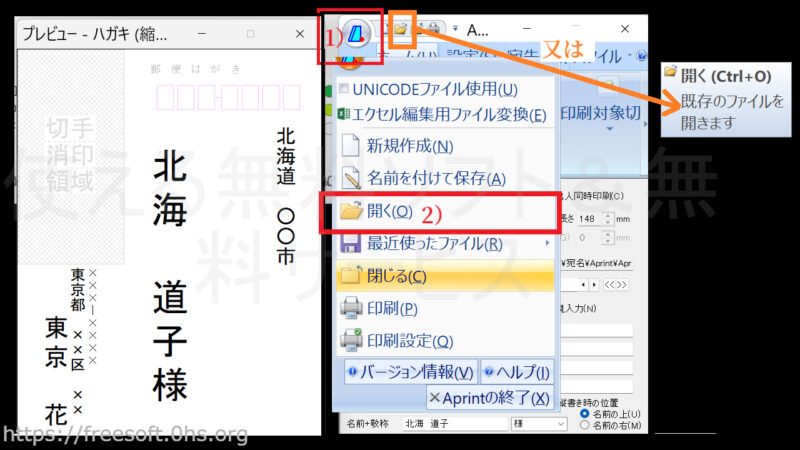Click バージョン情報(V) button
This screenshot has height=450, width=800.
point(409,372)
